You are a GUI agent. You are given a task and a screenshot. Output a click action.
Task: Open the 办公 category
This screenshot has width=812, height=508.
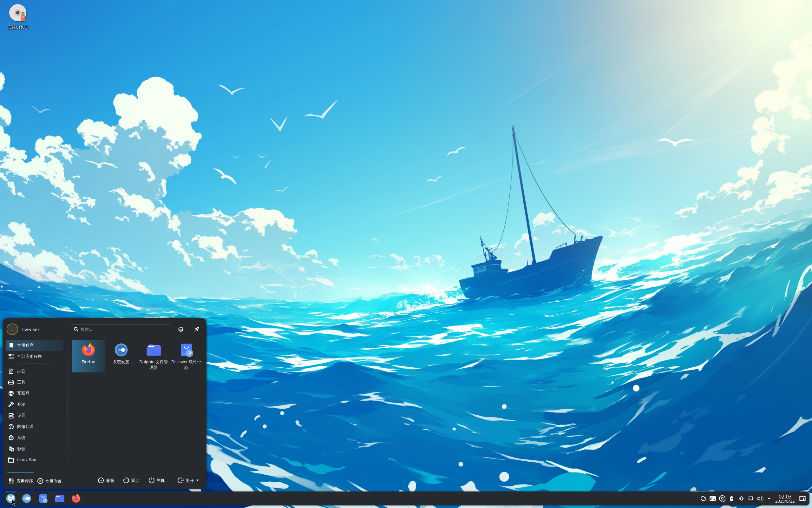(35, 371)
